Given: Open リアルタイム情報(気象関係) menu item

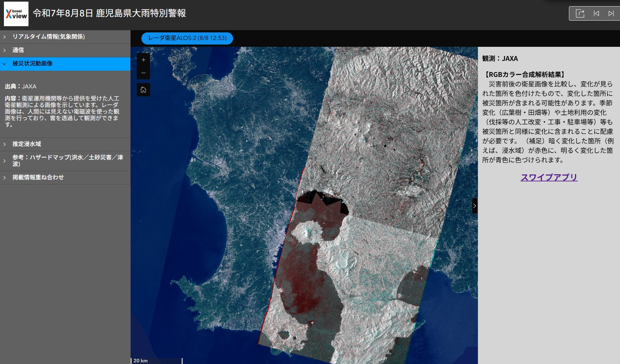Looking at the screenshot, I should pos(65,37).
